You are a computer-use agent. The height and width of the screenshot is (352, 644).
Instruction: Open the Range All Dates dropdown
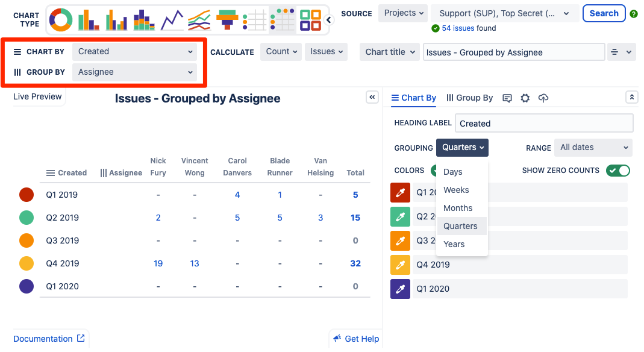(x=593, y=147)
